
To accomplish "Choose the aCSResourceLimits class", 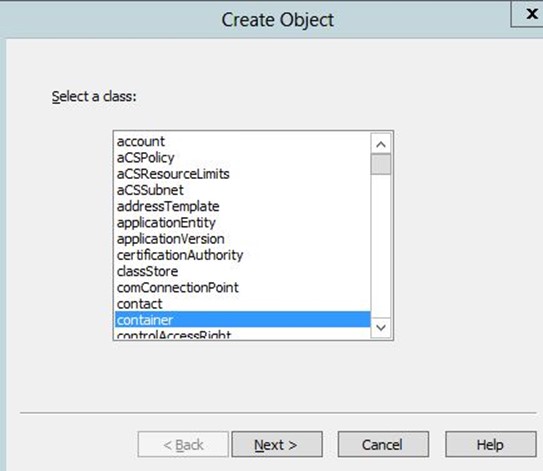I will pos(242,174).
